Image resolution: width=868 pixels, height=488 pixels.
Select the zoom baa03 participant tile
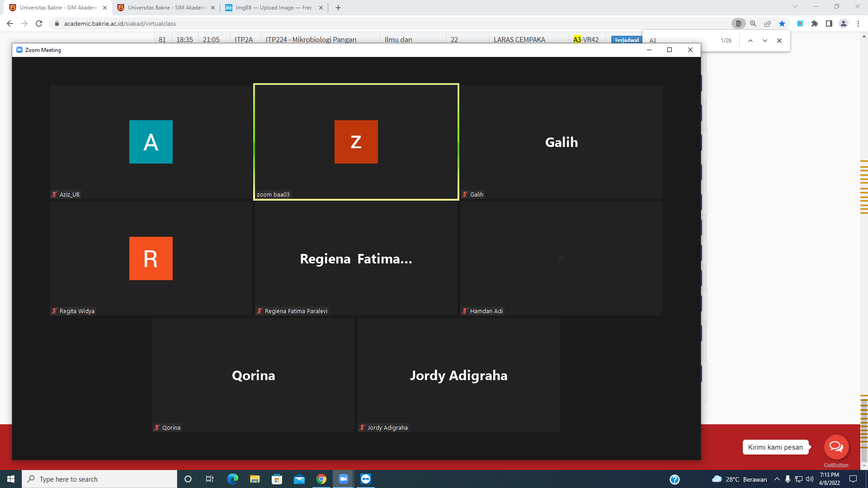356,142
